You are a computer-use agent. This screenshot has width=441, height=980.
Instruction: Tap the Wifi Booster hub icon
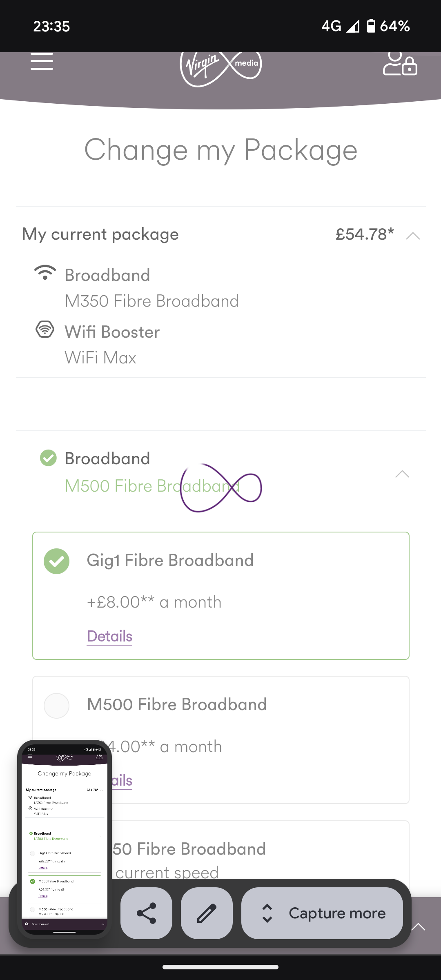coord(45,329)
